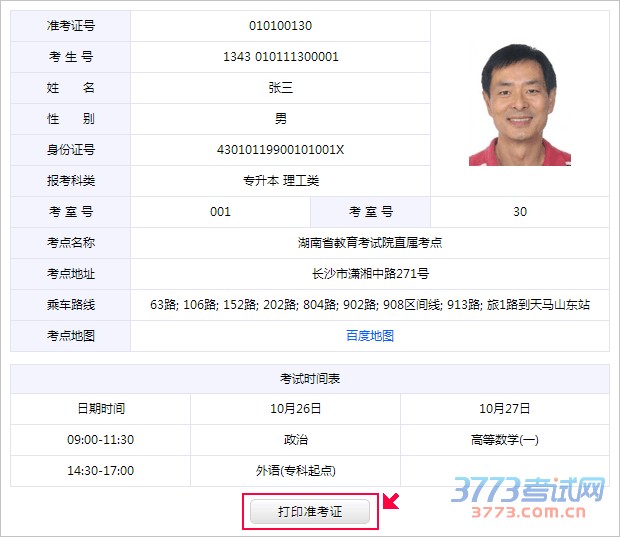
Task: Select the exam site name 湖南省教育考试院直属考点
Action: pos(370,243)
